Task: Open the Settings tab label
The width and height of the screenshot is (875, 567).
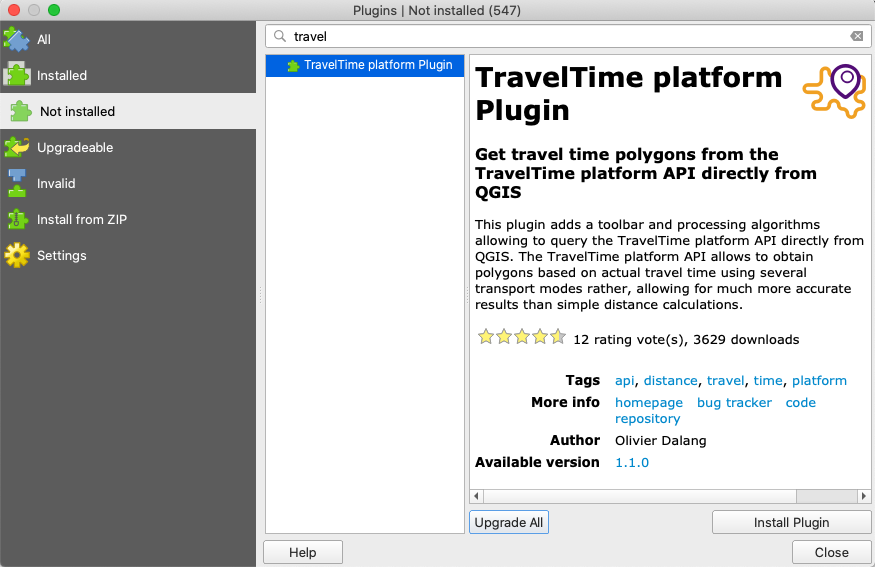Action: 61,256
